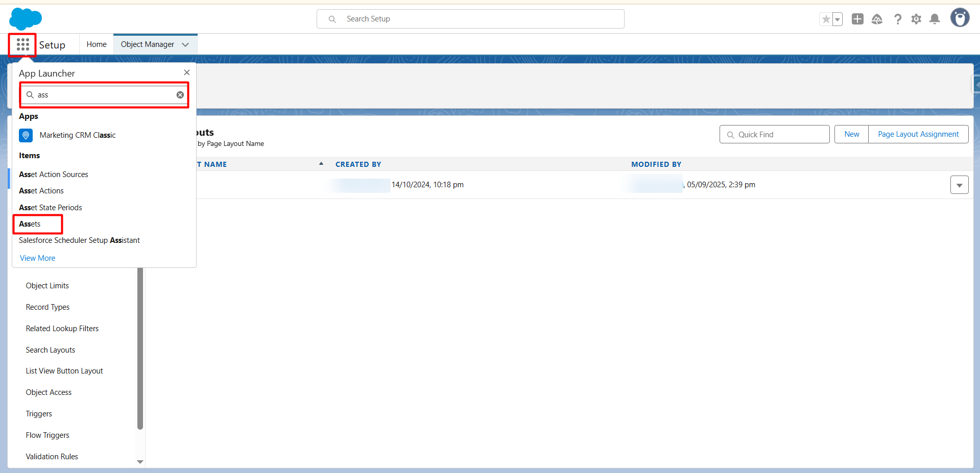The height and width of the screenshot is (473, 980).
Task: Open the Trailhead Guidance Center icon
Action: (x=877, y=19)
